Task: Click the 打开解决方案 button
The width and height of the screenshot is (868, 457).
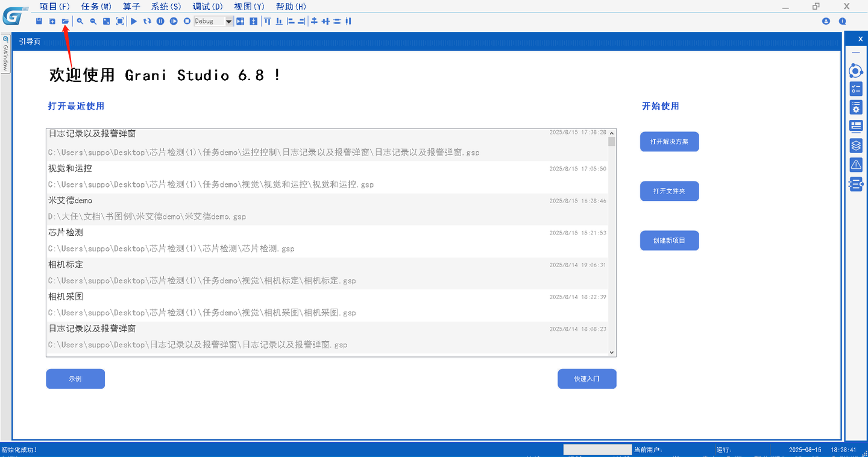Action: coord(669,142)
